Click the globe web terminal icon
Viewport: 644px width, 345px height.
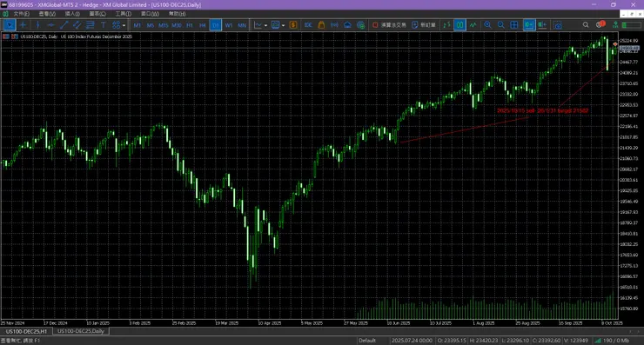(361, 25)
